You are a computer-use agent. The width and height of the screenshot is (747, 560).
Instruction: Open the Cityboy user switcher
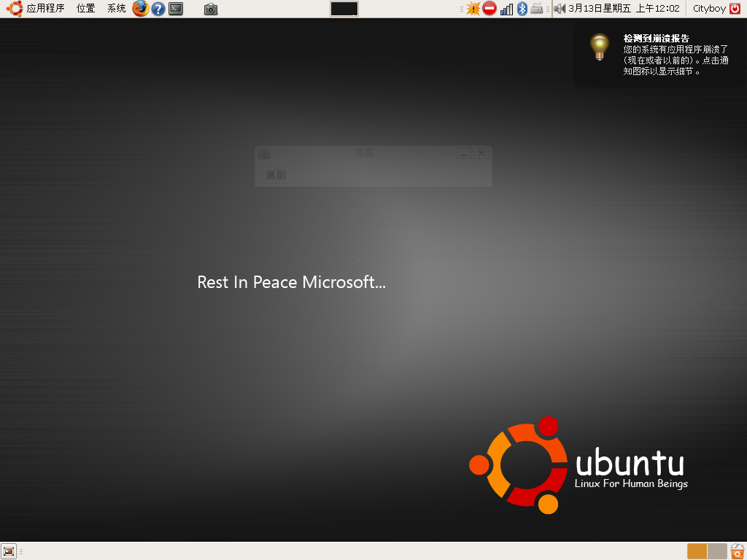point(709,9)
